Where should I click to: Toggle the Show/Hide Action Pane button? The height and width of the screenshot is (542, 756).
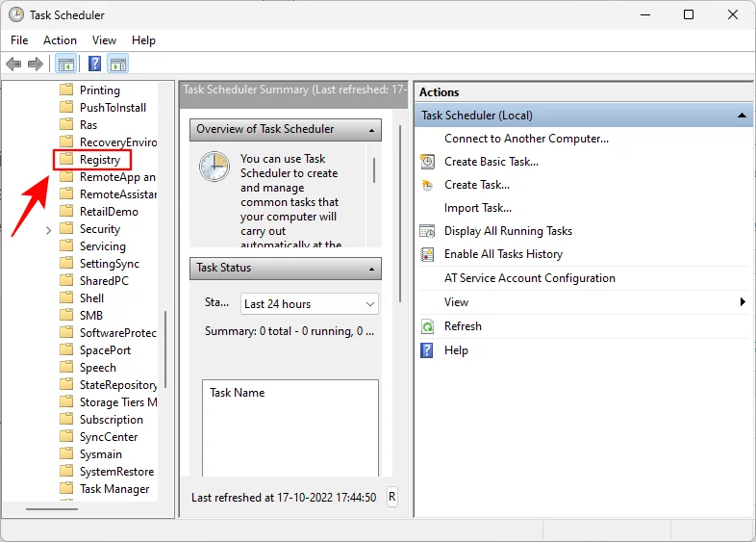pos(118,65)
